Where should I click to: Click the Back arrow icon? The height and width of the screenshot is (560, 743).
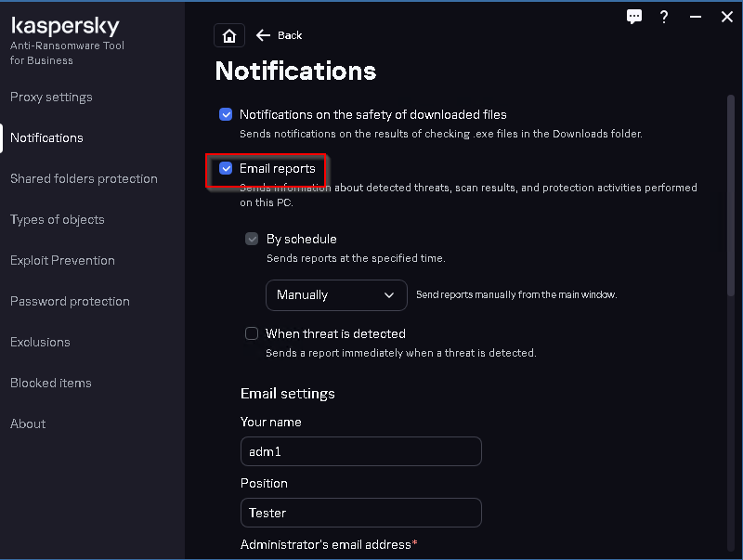(264, 35)
